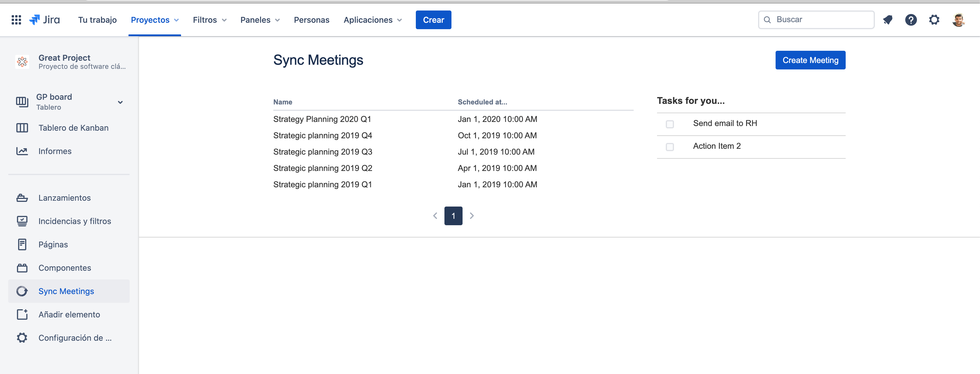980x374 pixels.
Task: Click the next page arrow
Action: pyautogui.click(x=471, y=216)
